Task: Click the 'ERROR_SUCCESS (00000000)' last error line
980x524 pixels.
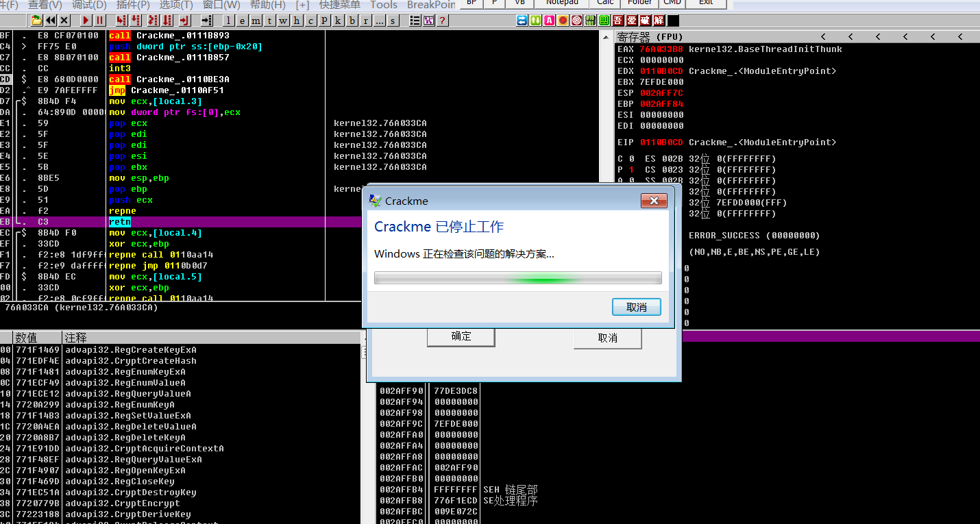Action: click(754, 236)
